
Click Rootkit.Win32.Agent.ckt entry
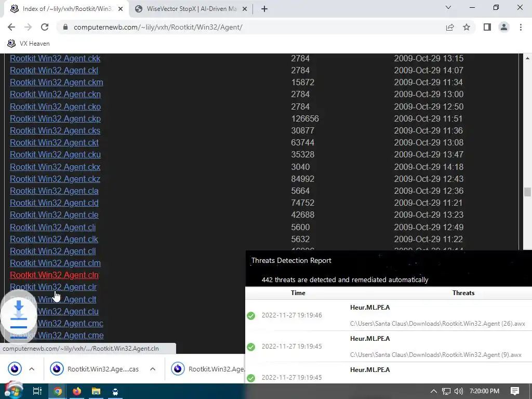click(54, 142)
